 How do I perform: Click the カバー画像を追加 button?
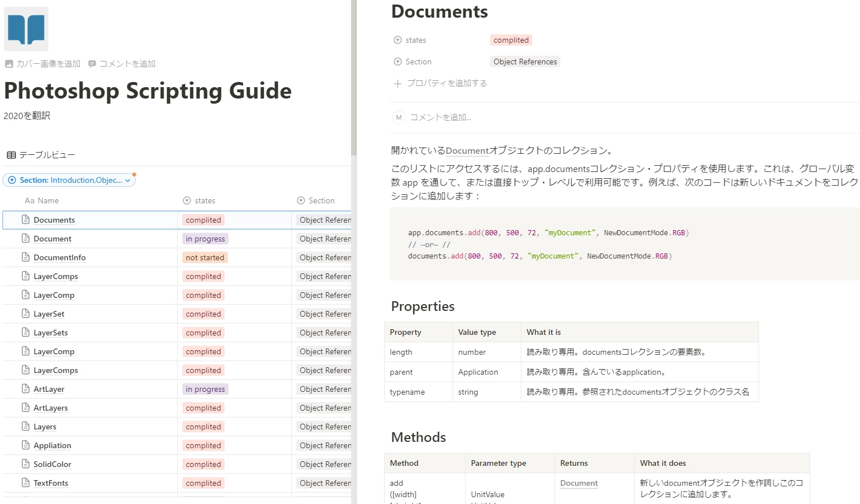click(43, 64)
